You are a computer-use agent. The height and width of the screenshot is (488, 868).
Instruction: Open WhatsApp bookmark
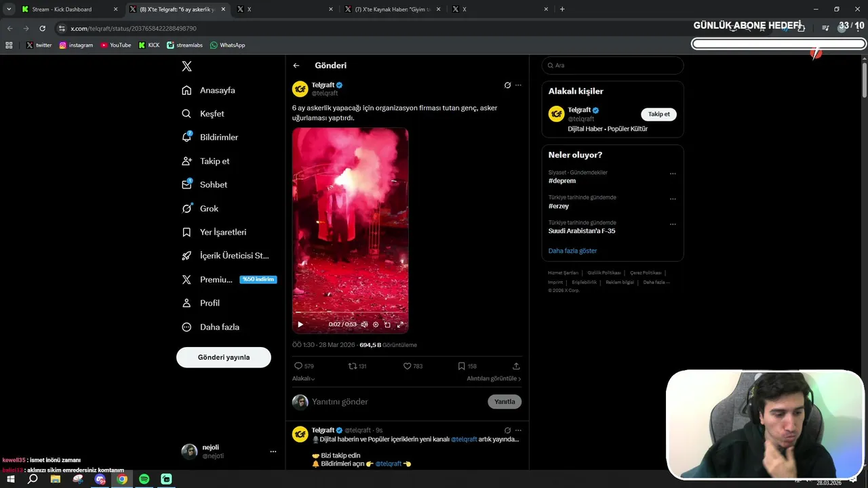coord(228,45)
